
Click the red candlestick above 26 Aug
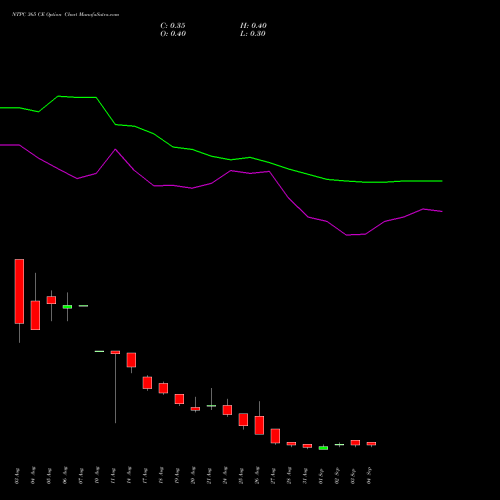click(x=259, y=425)
